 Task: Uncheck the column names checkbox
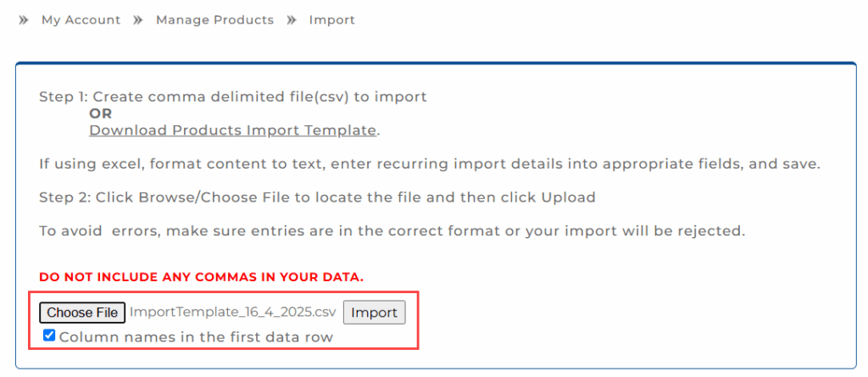click(49, 335)
